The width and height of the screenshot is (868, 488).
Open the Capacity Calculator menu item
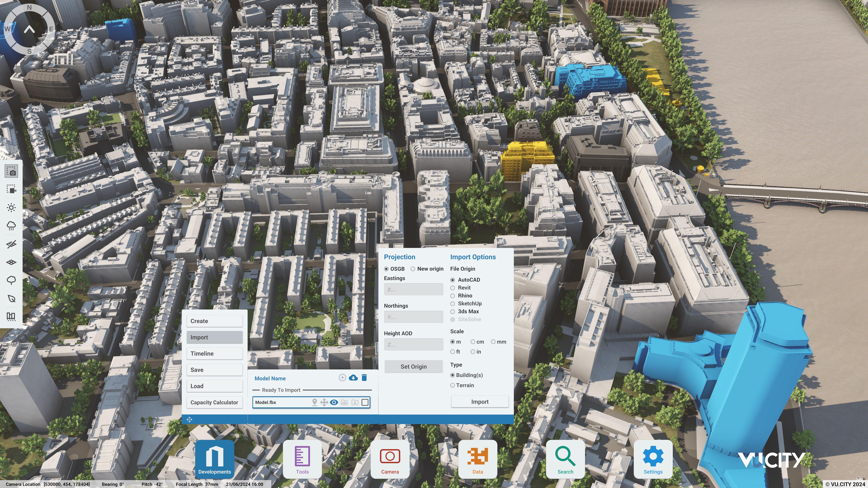point(214,402)
